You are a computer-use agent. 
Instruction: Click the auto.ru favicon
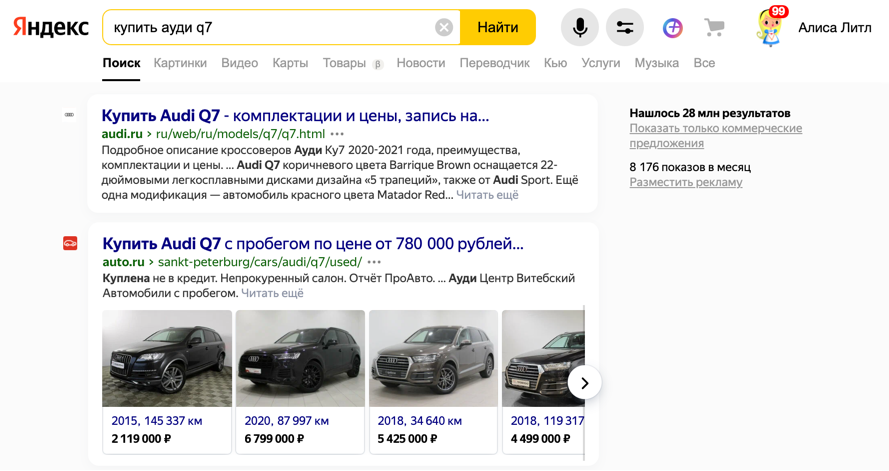tap(70, 243)
